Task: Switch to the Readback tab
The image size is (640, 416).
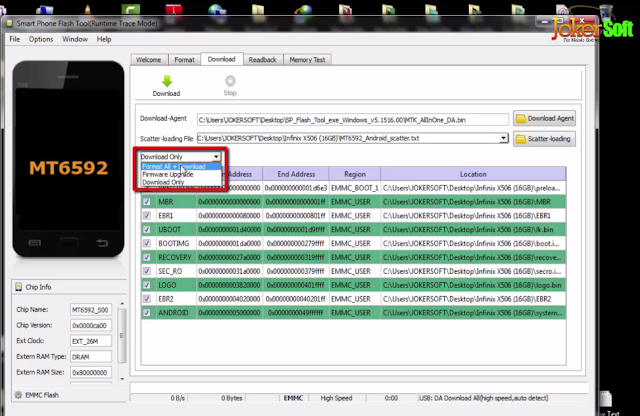Action: 262,60
